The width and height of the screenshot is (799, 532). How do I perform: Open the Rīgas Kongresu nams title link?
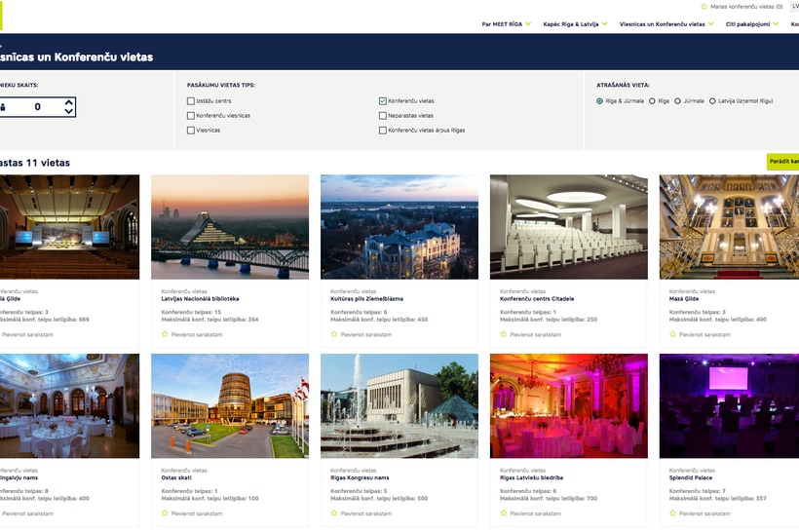[x=360, y=477]
